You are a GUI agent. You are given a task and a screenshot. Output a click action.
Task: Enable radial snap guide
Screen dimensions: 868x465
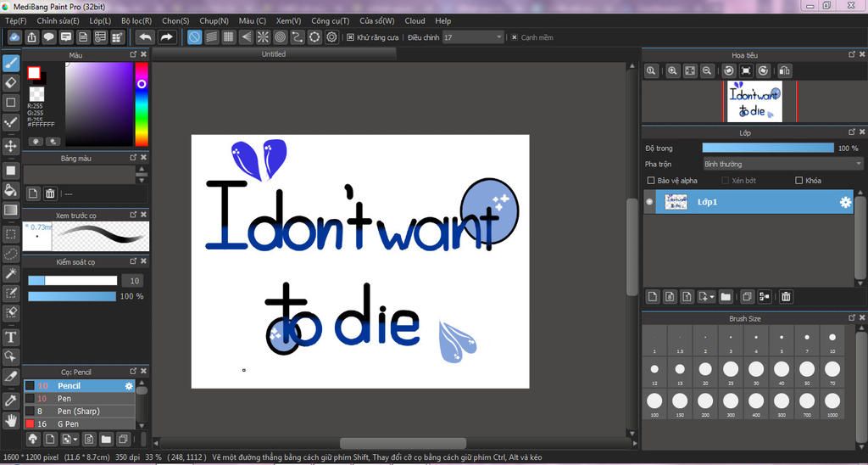263,37
